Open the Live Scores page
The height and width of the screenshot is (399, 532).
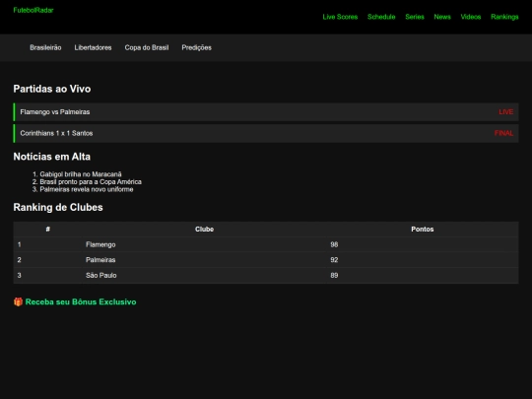pos(340,17)
